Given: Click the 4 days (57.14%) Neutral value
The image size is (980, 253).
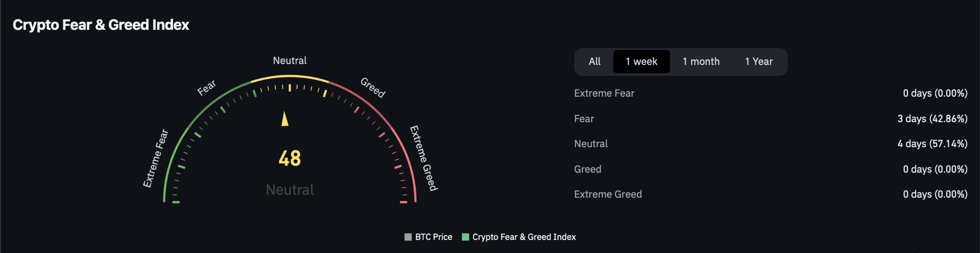Looking at the screenshot, I should 932,144.
